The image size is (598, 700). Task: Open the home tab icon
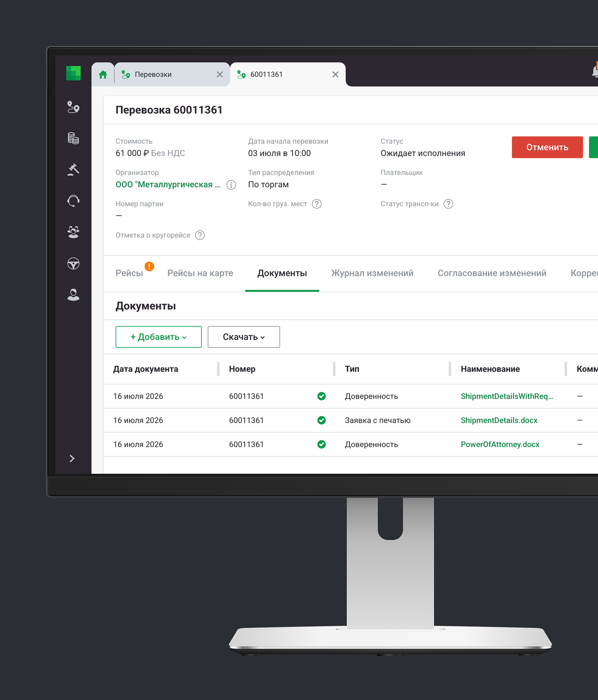pos(103,74)
